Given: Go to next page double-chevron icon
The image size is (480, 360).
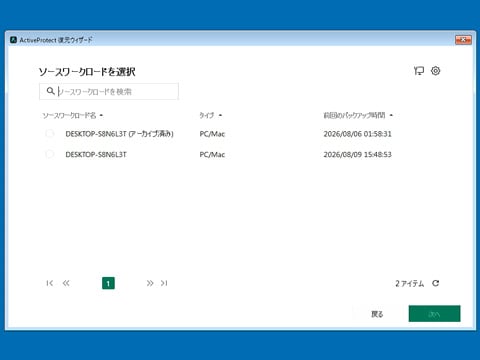Looking at the screenshot, I should 150,283.
